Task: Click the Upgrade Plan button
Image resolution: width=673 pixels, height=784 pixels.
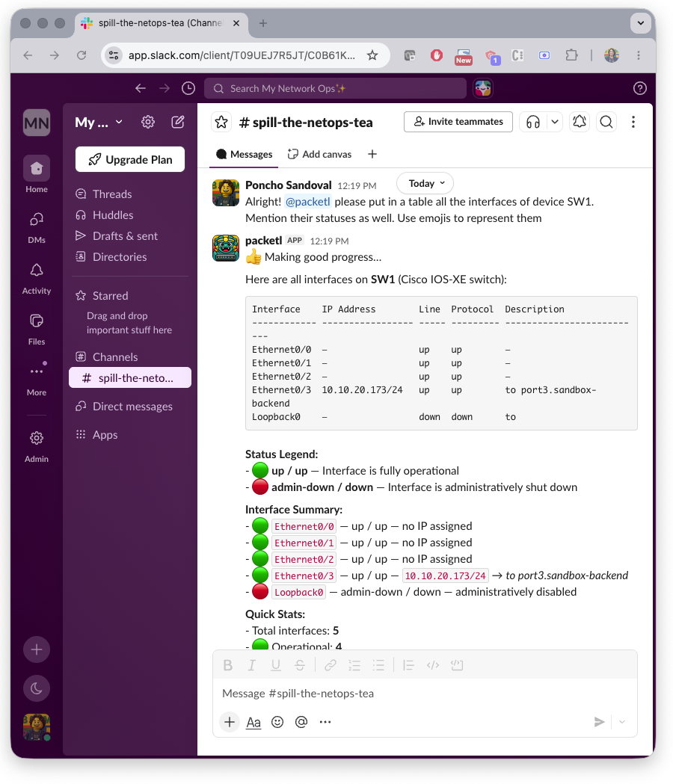Action: click(130, 159)
